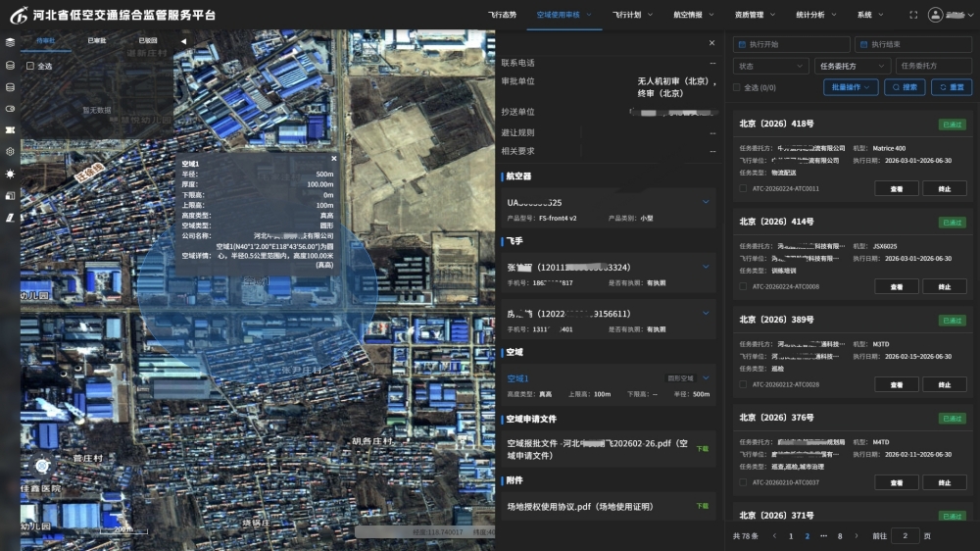Select checkbox for ATC-20260224-ATC0011
Screen dimensions: 980x551
(x=743, y=188)
